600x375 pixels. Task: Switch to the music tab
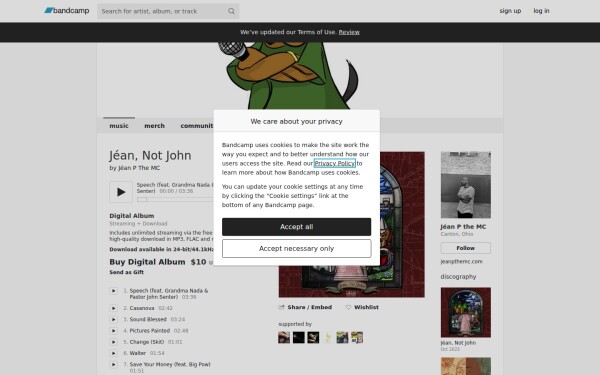(x=119, y=126)
